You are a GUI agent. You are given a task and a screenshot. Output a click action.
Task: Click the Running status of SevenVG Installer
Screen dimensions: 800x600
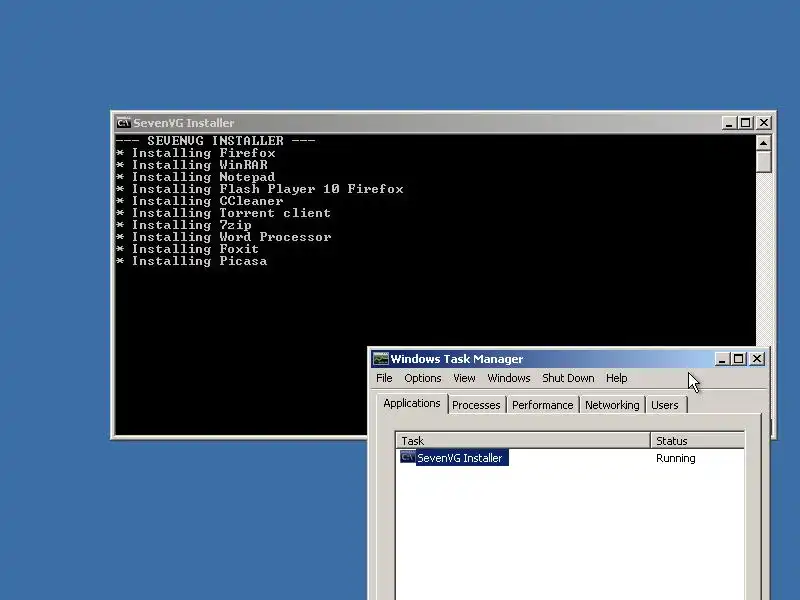tap(676, 458)
